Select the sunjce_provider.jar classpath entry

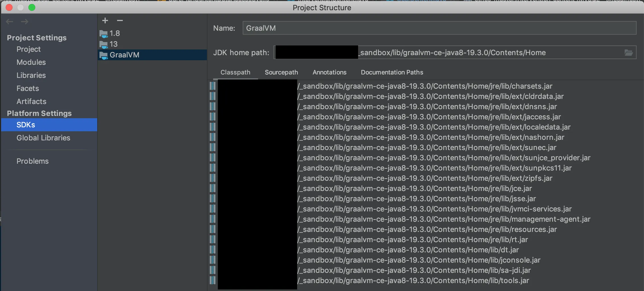425,158
